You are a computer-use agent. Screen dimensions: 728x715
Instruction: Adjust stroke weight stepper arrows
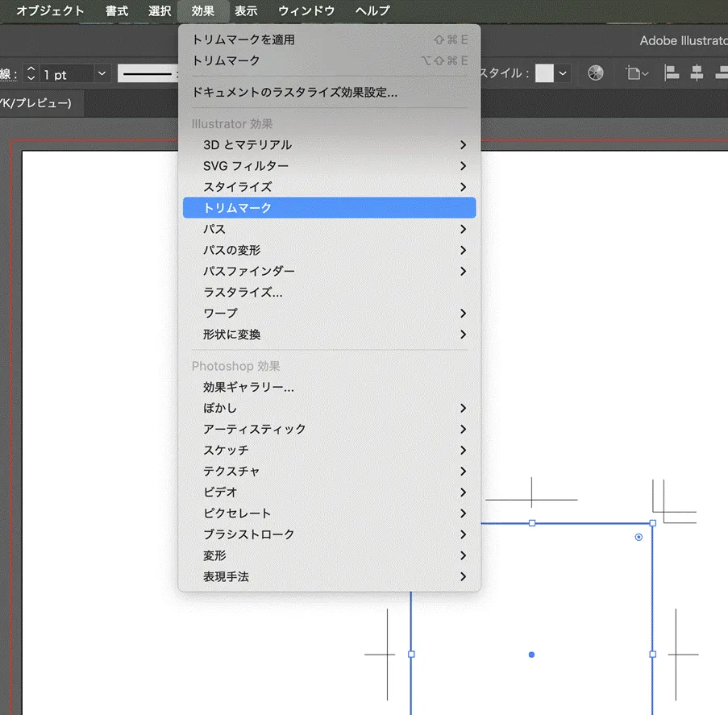pos(31,73)
